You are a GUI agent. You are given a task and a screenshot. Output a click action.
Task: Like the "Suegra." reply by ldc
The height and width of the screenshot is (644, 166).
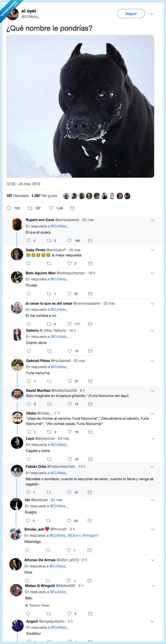[x=69, y=520]
